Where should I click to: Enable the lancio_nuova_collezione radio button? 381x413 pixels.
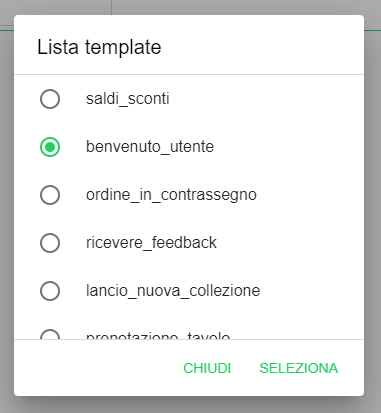point(50,291)
